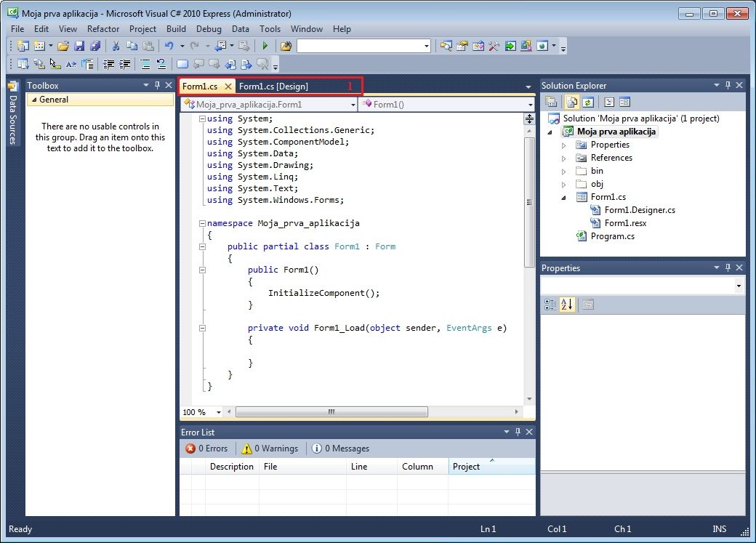Click the editor vertical scrollbar thumb
Screen dimensions: 756x543
click(x=529, y=202)
